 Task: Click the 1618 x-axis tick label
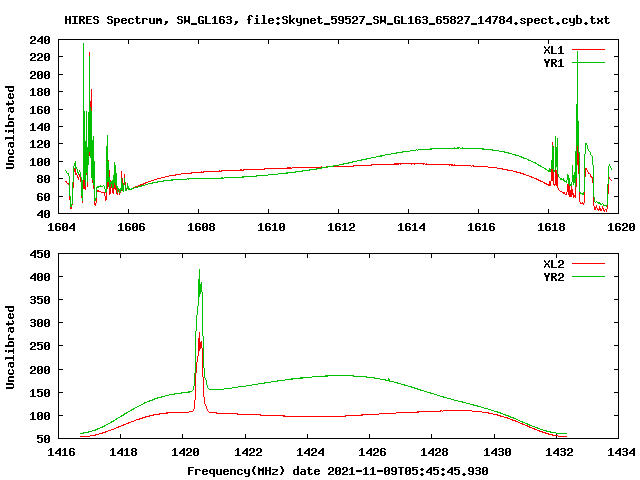(551, 227)
